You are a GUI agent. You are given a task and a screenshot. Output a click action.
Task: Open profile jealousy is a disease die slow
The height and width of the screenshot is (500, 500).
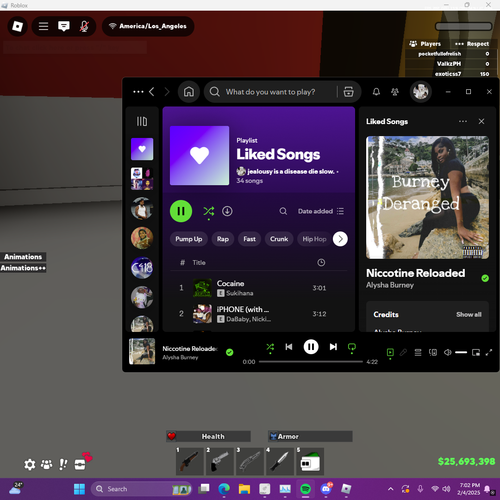click(291, 172)
